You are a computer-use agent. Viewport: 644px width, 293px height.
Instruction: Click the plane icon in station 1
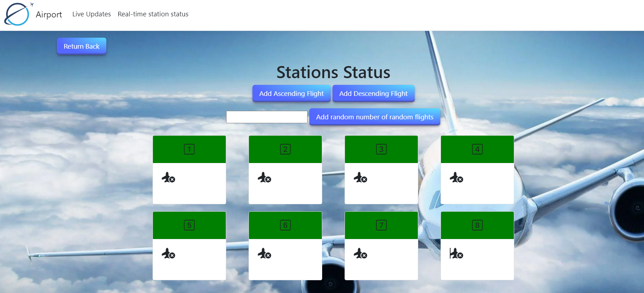click(x=169, y=177)
